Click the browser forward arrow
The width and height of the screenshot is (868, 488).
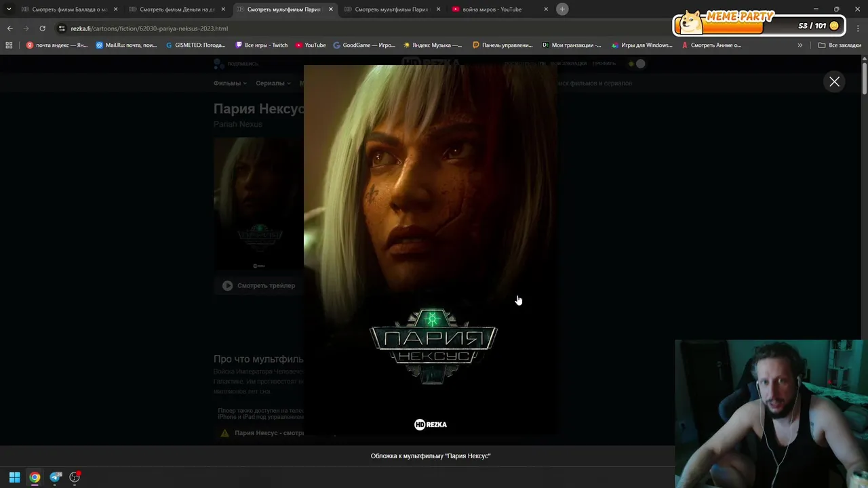[26, 28]
